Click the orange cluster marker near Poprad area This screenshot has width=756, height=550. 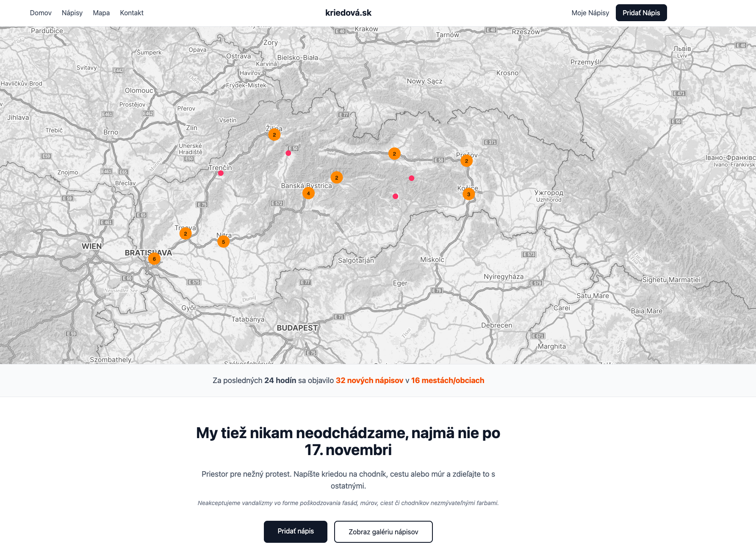(394, 154)
